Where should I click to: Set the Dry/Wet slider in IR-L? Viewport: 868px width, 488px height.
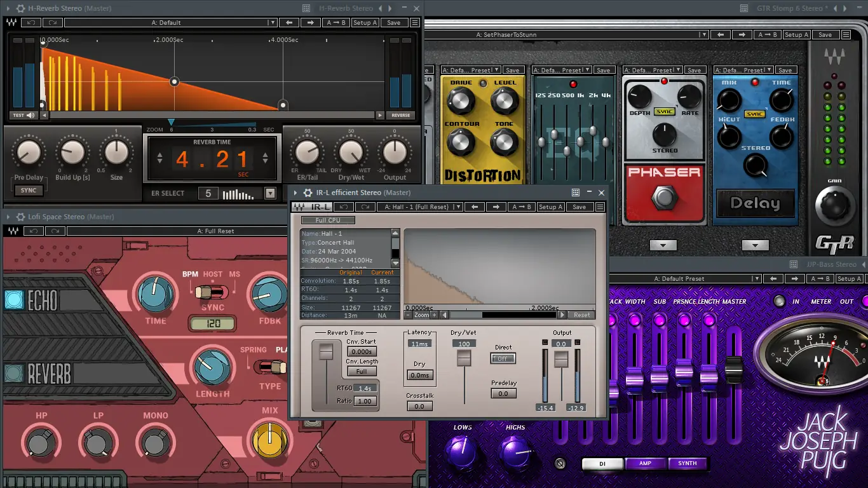(464, 358)
